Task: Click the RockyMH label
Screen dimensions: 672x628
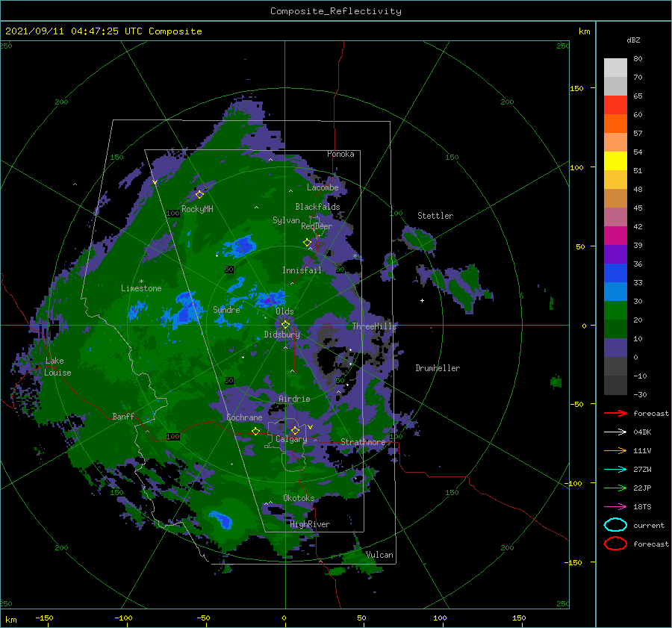Action: pyautogui.click(x=197, y=209)
